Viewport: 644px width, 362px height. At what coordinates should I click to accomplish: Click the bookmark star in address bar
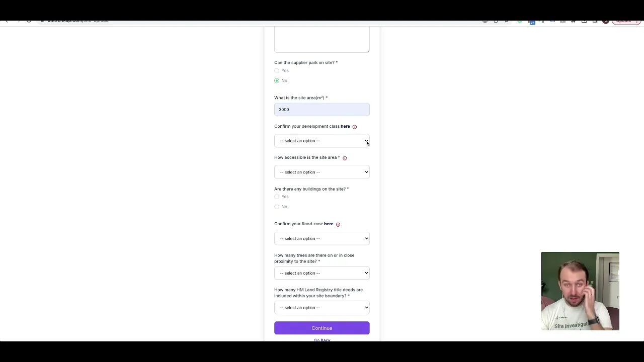pyautogui.click(x=506, y=21)
